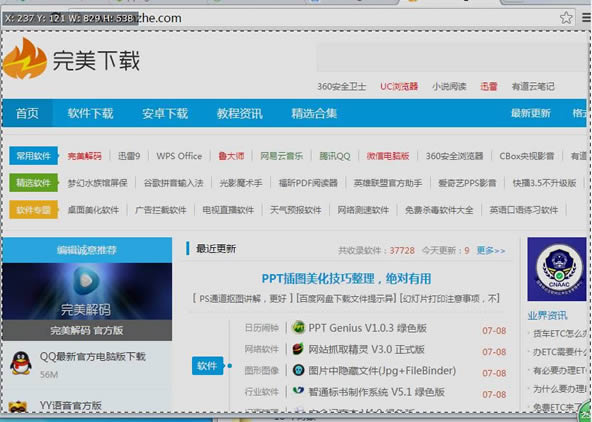Open 迅雷 hot search link
Viewport: 592px width, 422px height.
point(489,86)
